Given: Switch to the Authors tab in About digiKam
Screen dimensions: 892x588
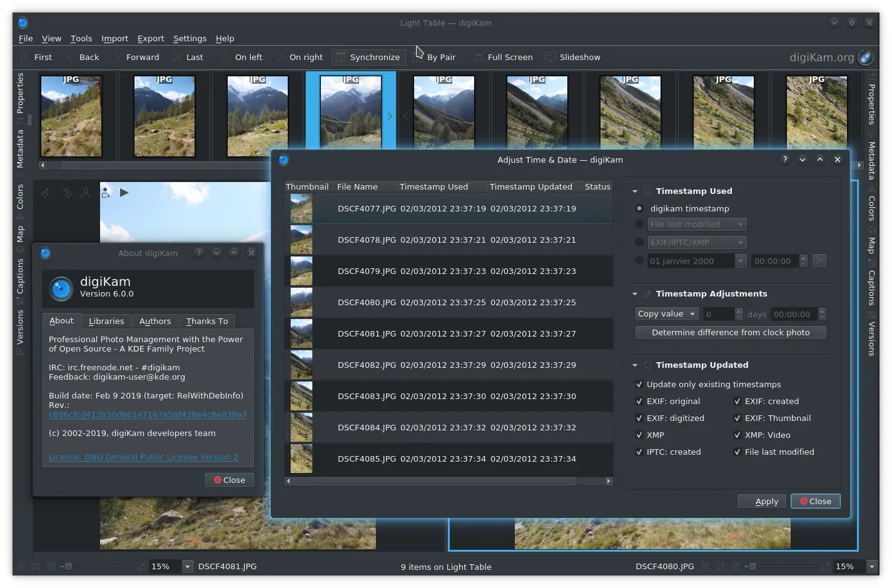Looking at the screenshot, I should point(155,321).
